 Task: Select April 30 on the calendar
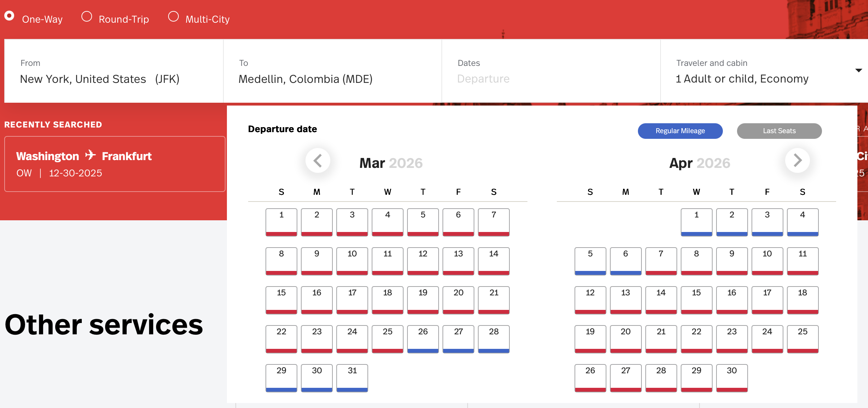pos(732,378)
